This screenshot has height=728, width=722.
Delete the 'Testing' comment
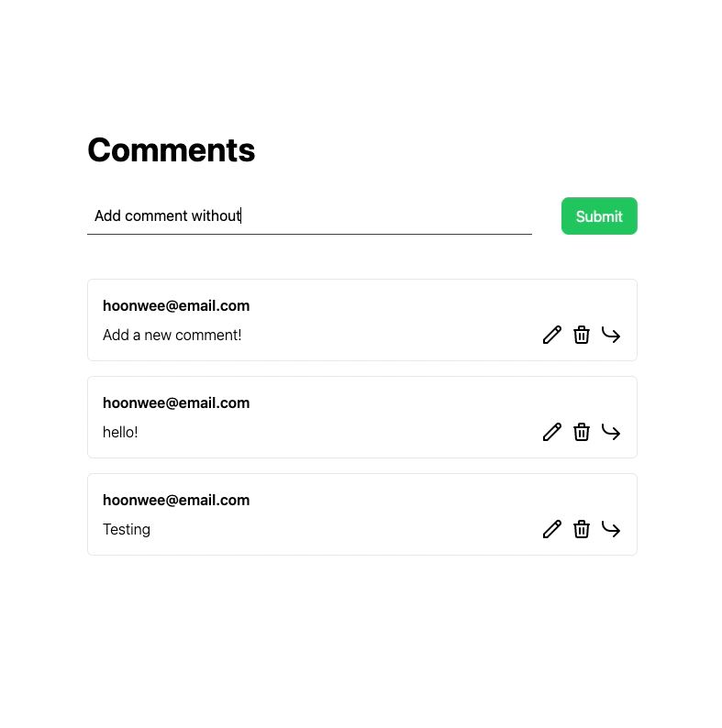pos(582,529)
